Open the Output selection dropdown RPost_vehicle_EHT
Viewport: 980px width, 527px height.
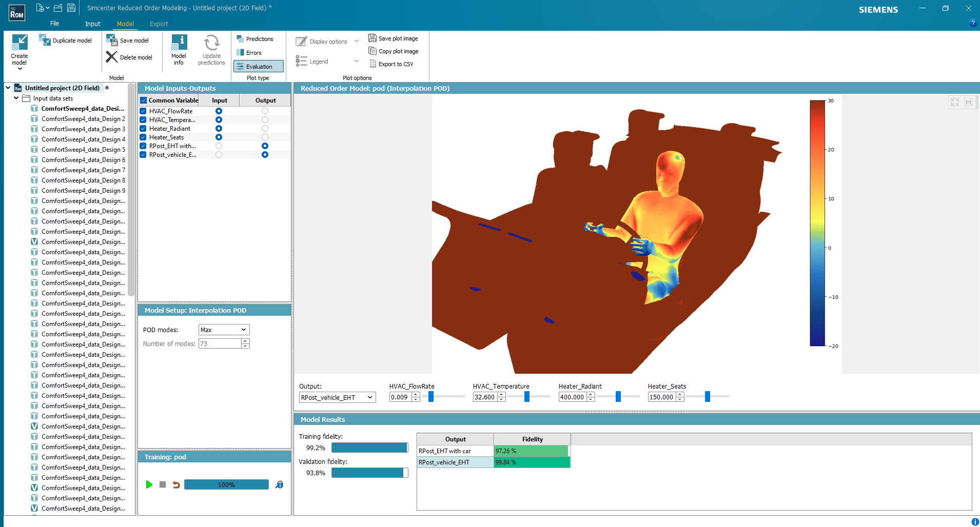pyautogui.click(x=337, y=397)
